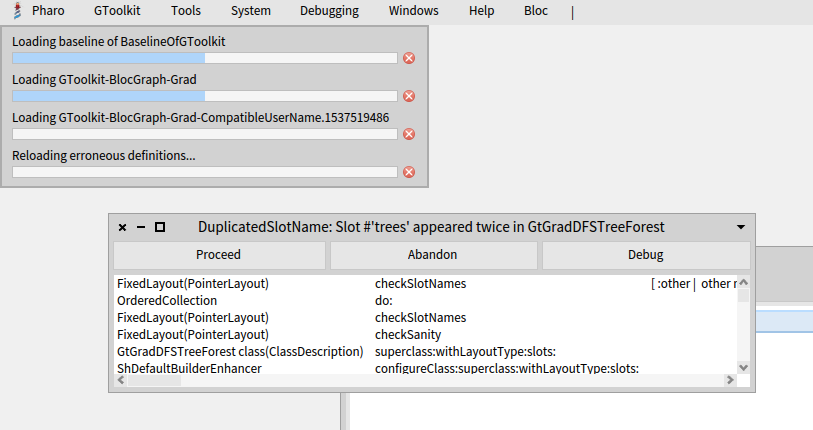Click the CompatibleUserName.1537519486 progress bar
The width and height of the screenshot is (813, 430).
coord(205,134)
